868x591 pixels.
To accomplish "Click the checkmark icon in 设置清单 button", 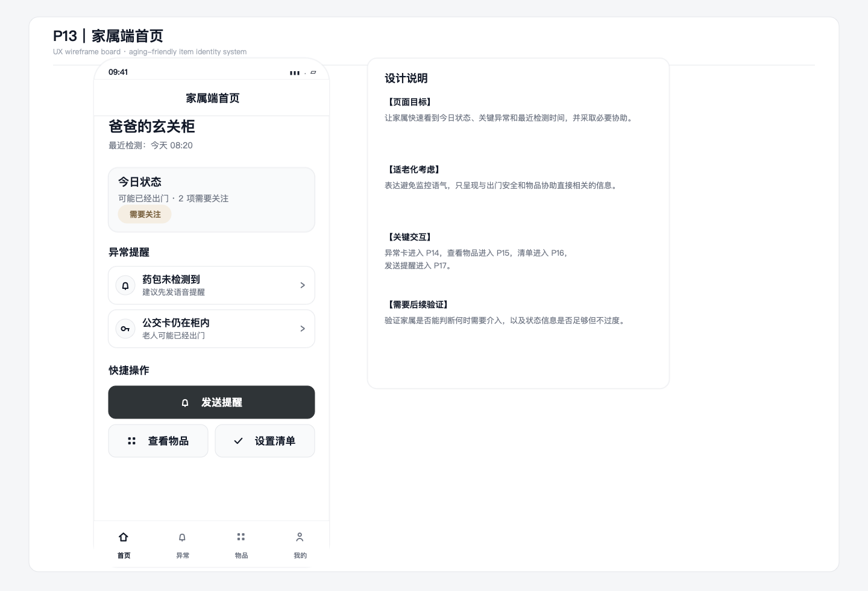I will coord(238,441).
